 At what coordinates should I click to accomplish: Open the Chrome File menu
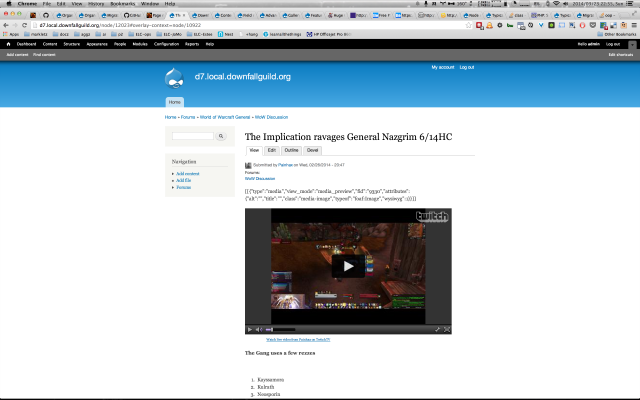[47, 4]
